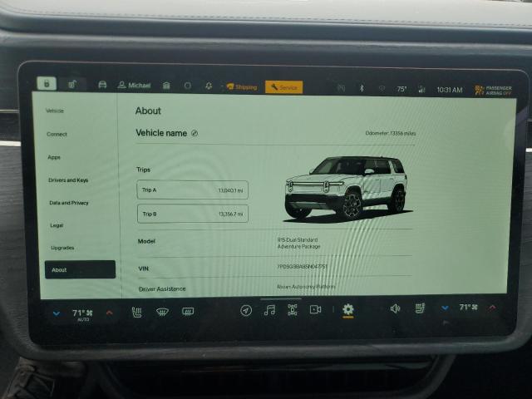Open the navigation arrow icon
The height and width of the screenshot is (399, 532).
click(x=246, y=310)
